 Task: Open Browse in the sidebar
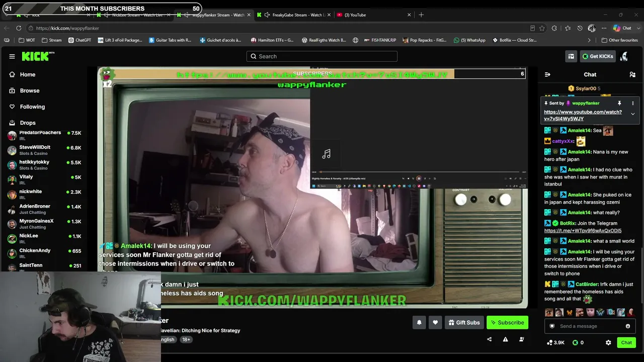(x=30, y=90)
